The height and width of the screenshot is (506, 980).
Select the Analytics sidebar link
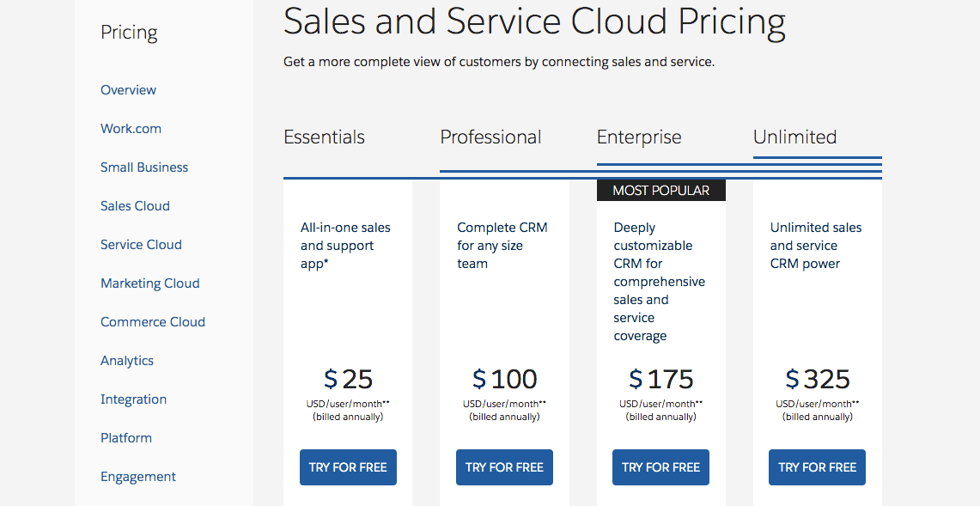point(127,361)
